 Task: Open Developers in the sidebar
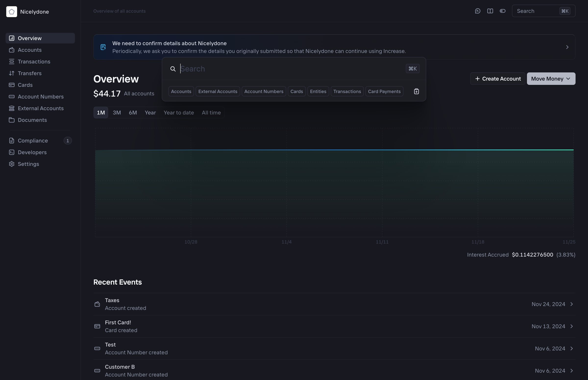(40, 152)
